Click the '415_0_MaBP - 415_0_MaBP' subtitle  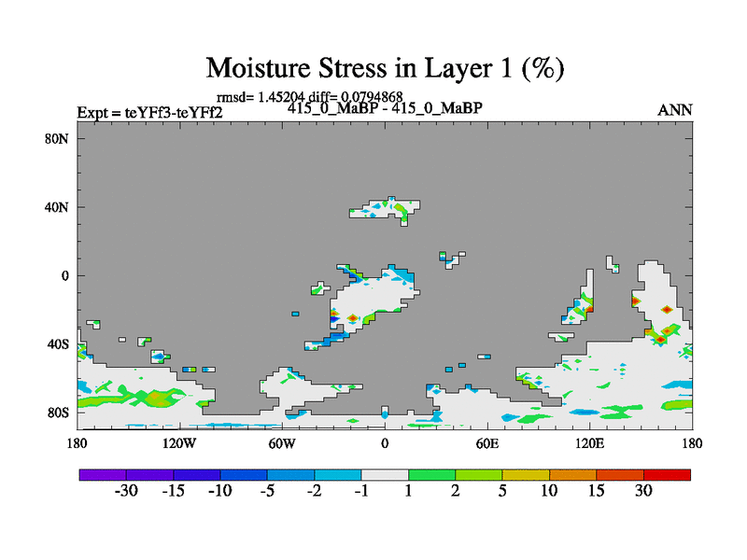point(385,108)
